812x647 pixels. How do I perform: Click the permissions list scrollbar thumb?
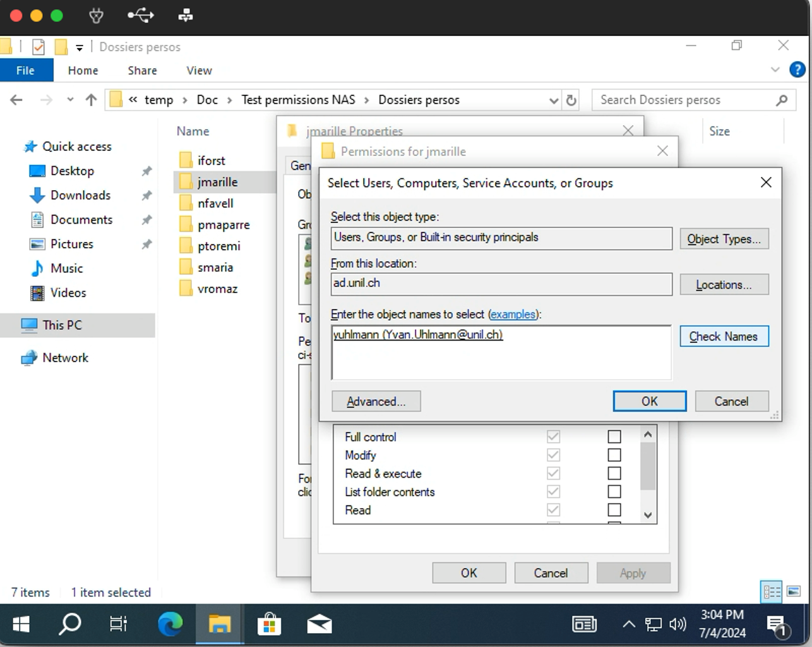coord(648,466)
